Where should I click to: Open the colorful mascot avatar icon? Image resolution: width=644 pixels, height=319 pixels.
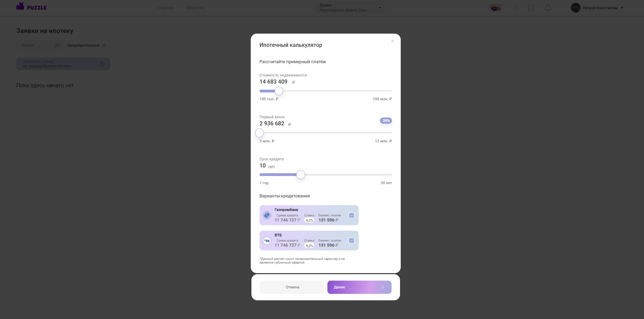tap(495, 7)
